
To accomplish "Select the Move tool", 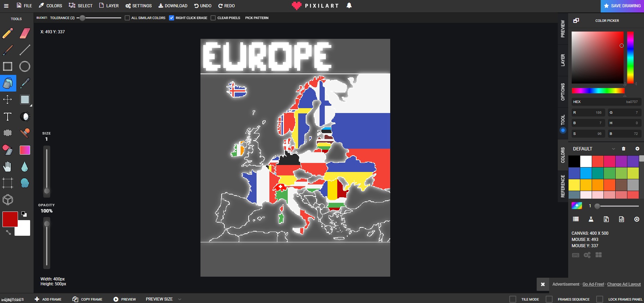I will [x=8, y=100].
